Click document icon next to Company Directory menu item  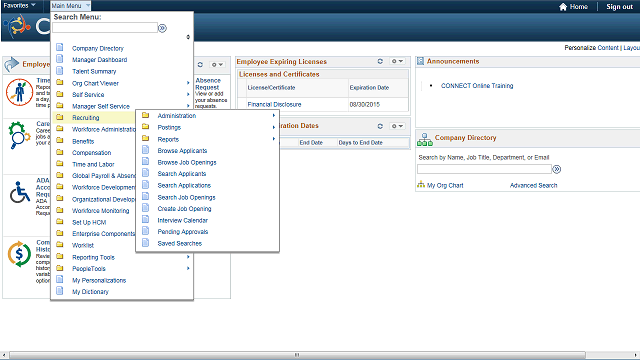click(60, 47)
